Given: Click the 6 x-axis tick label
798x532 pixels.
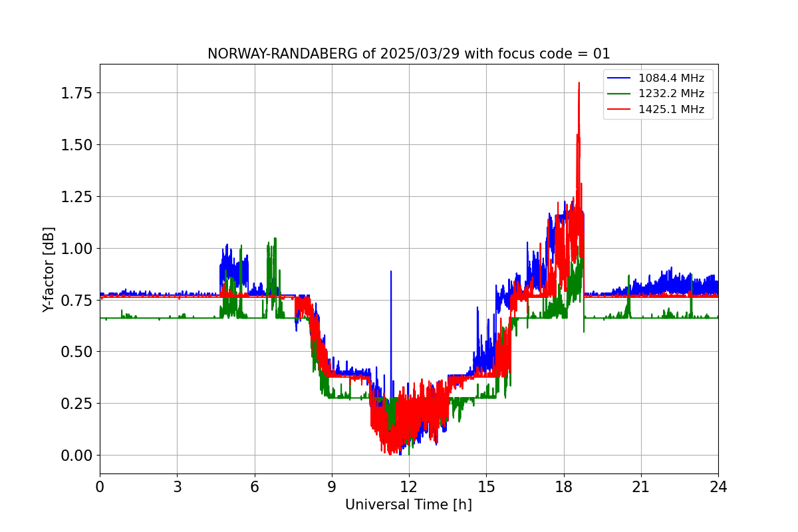Looking at the screenshot, I should pyautogui.click(x=255, y=487).
